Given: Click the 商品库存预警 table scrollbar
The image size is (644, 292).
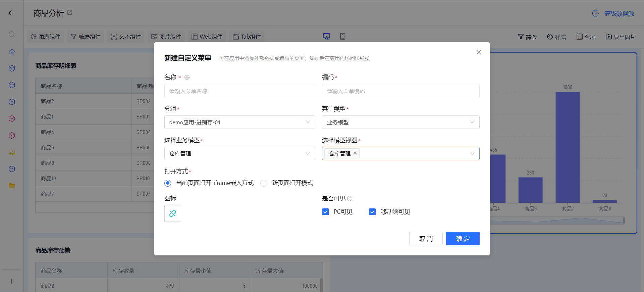Looking at the screenshot, I should click(x=322, y=285).
